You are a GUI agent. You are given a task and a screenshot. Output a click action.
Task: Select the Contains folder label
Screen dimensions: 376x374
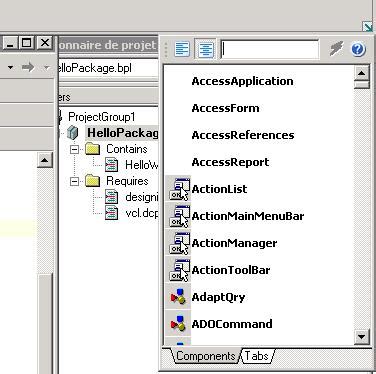pos(127,149)
